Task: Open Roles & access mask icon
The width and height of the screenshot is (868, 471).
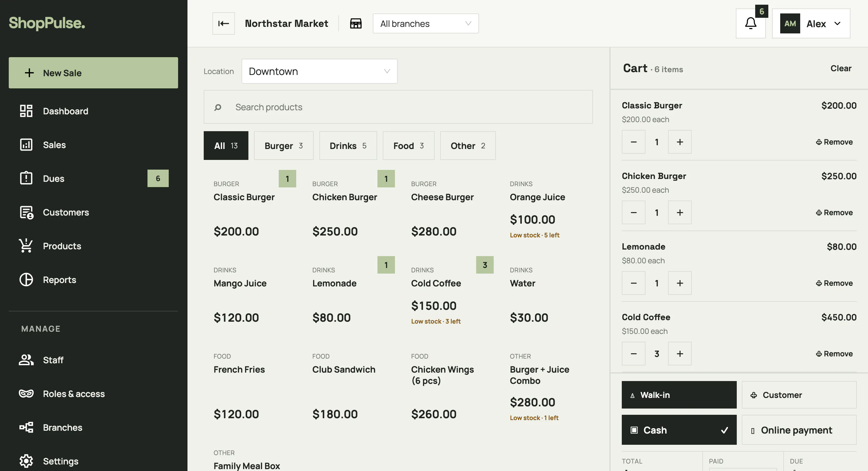Action: coord(26,394)
